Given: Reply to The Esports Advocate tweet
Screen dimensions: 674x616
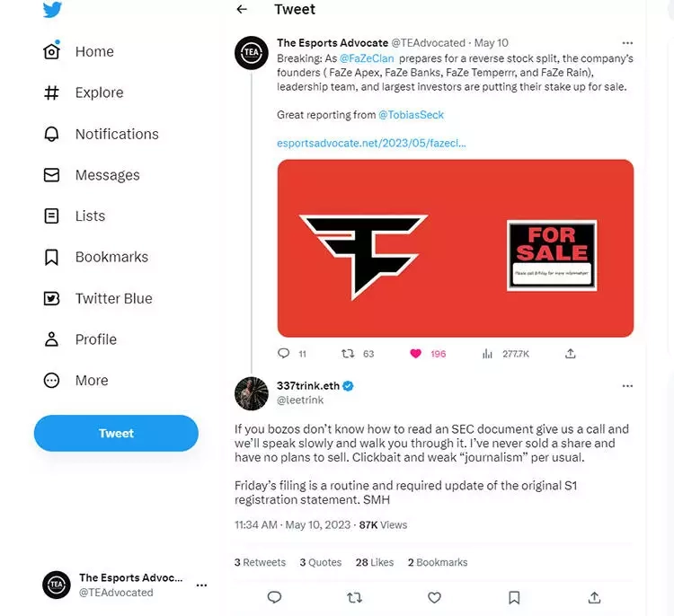Looking at the screenshot, I should [284, 354].
